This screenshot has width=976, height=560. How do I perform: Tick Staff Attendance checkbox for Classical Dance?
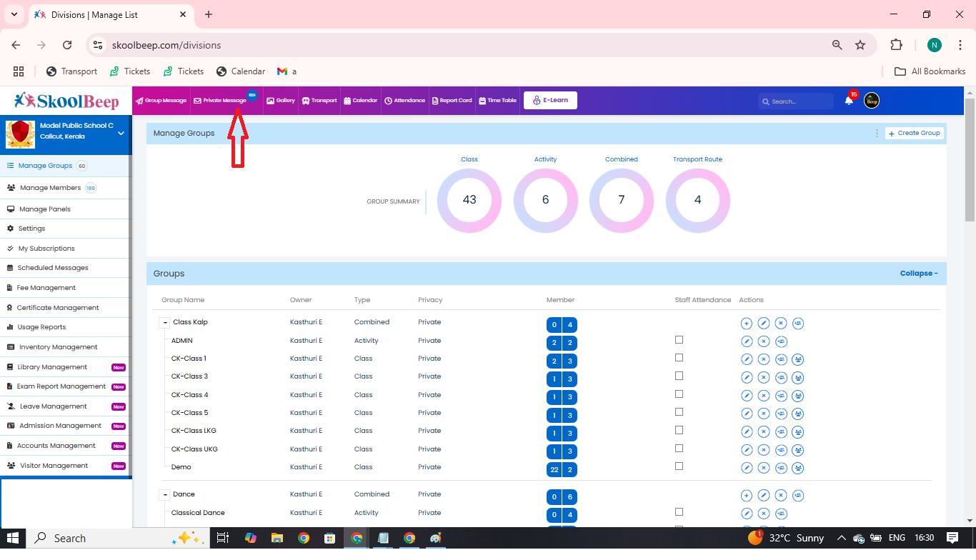pyautogui.click(x=679, y=512)
